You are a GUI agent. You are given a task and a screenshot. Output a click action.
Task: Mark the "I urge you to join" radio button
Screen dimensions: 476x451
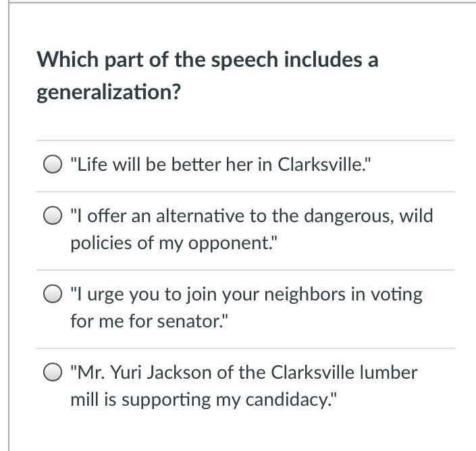53,294
